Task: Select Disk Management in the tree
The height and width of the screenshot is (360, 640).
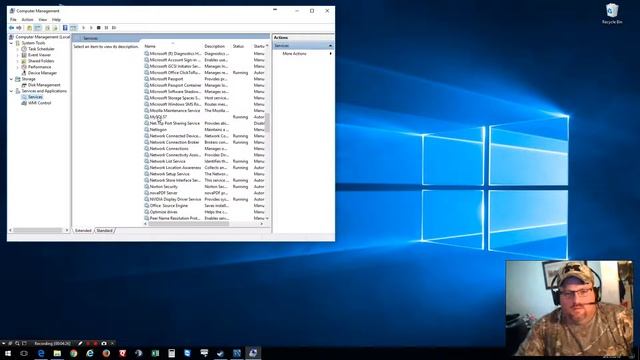Action: pyautogui.click(x=44, y=85)
